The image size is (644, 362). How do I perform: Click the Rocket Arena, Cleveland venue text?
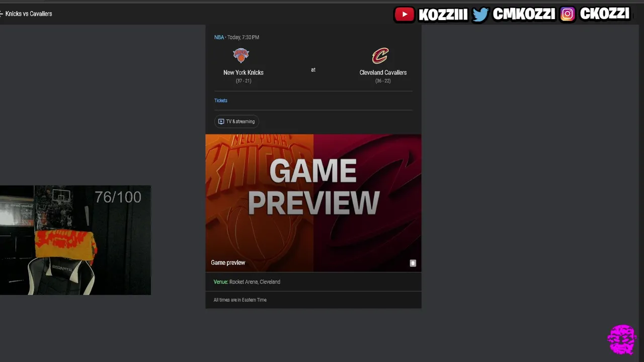point(255,282)
